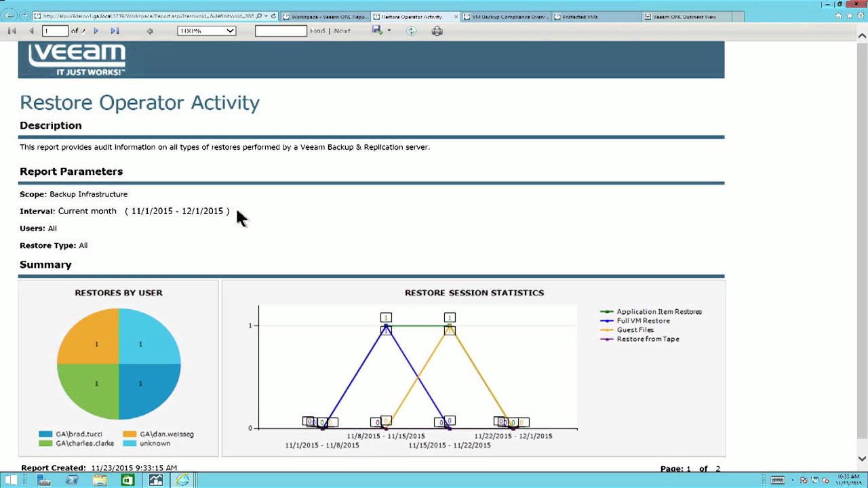The height and width of the screenshot is (488, 868).
Task: Open browser Favorites star icon
Action: [849, 16]
